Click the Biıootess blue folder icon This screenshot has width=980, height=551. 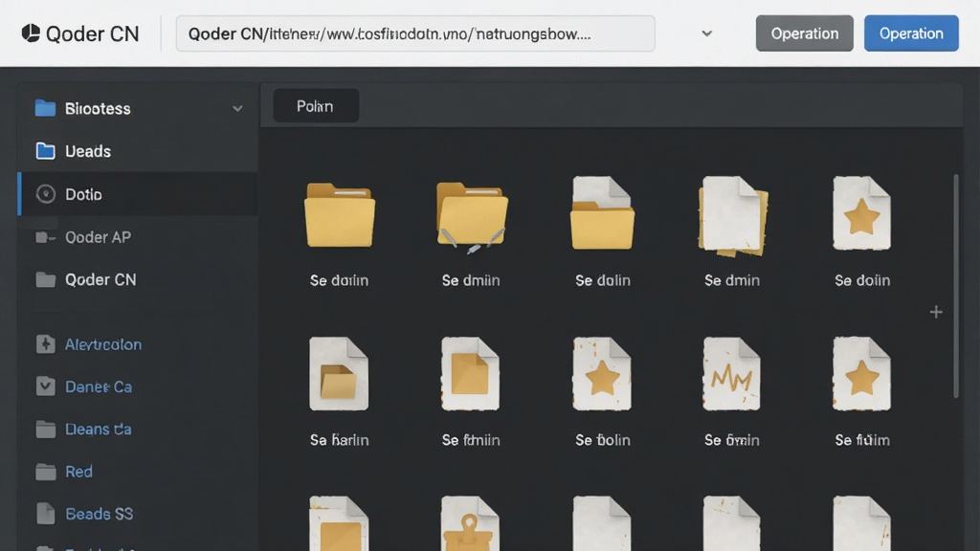pyautogui.click(x=45, y=108)
